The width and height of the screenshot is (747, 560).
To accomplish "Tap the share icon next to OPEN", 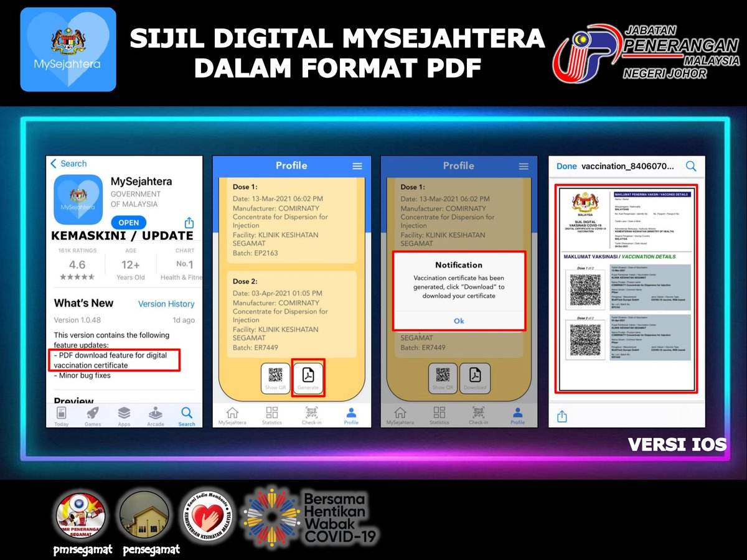I will [x=189, y=223].
